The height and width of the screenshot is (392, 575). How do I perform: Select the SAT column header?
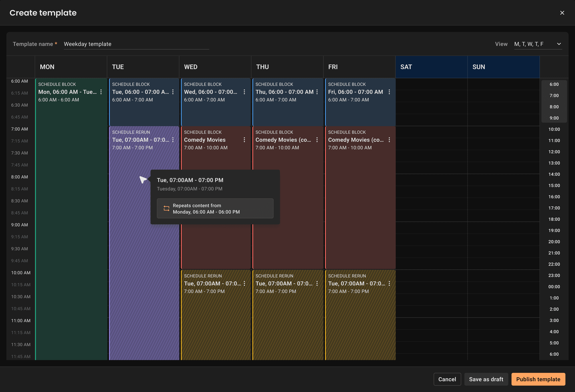pos(431,67)
